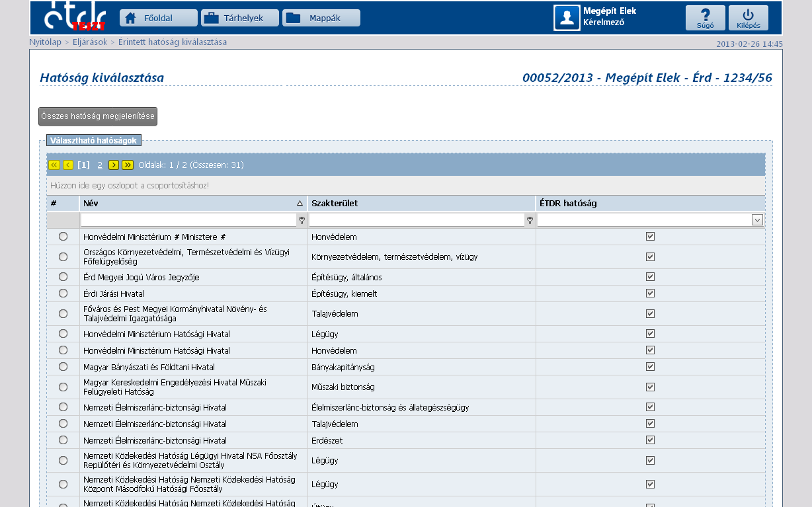Select Nemzeti Közlekedési Másodfokú Hatósági Főosztály radio
This screenshot has width=812, height=507.
(x=63, y=484)
